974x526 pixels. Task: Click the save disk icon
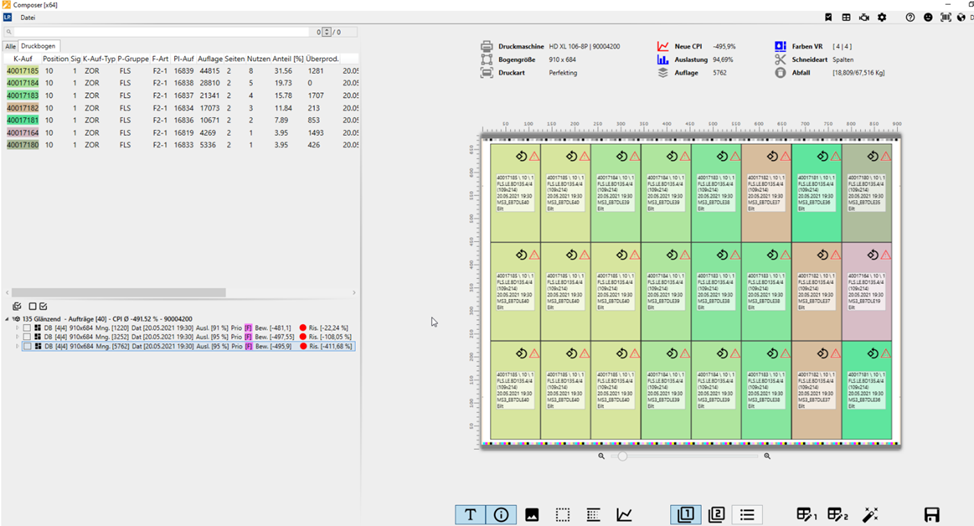(x=931, y=515)
